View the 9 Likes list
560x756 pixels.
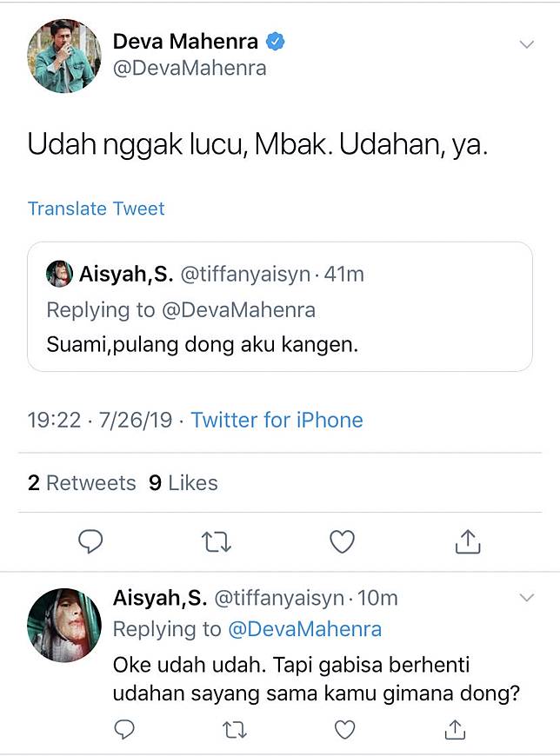[183, 483]
